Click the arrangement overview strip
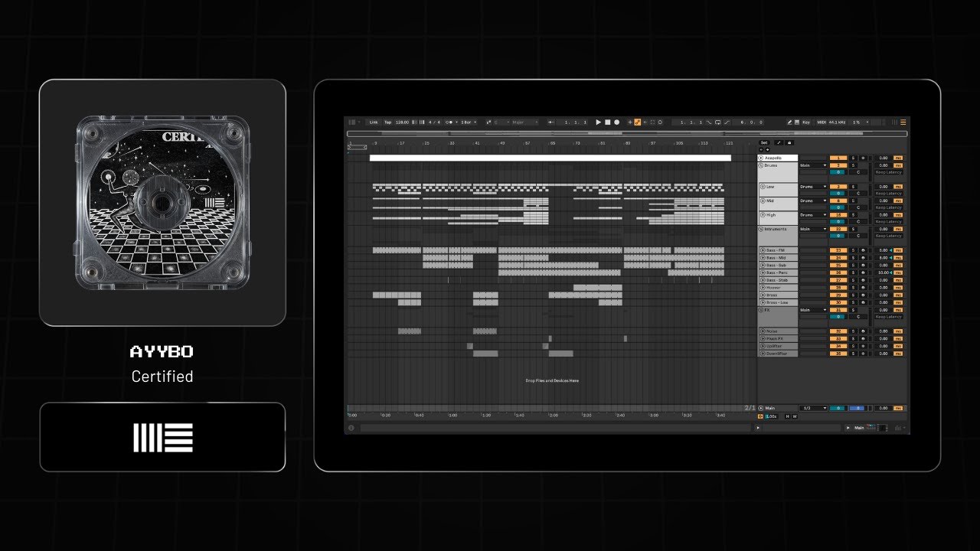Viewport: 980px width, 551px height. pyautogui.click(x=627, y=133)
